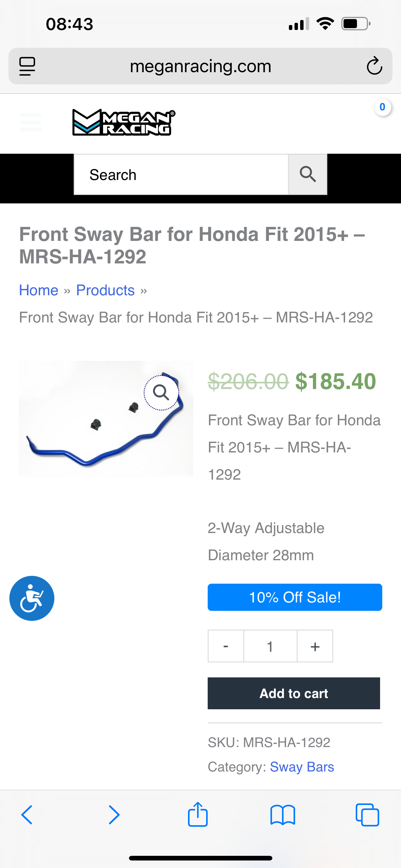This screenshot has height=868, width=401.
Task: Tap the Megan Racing logo
Action: [124, 122]
